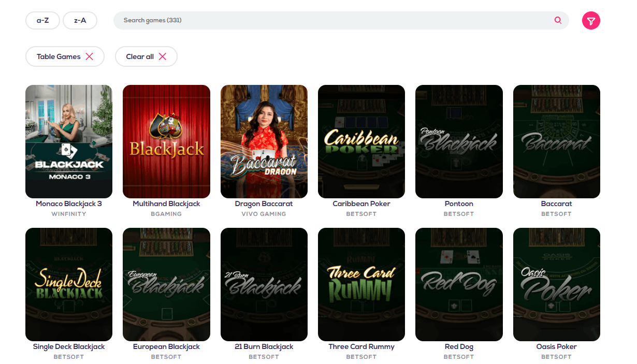Click the Three Card Rummy title
The height and width of the screenshot is (364, 637).
(361, 346)
